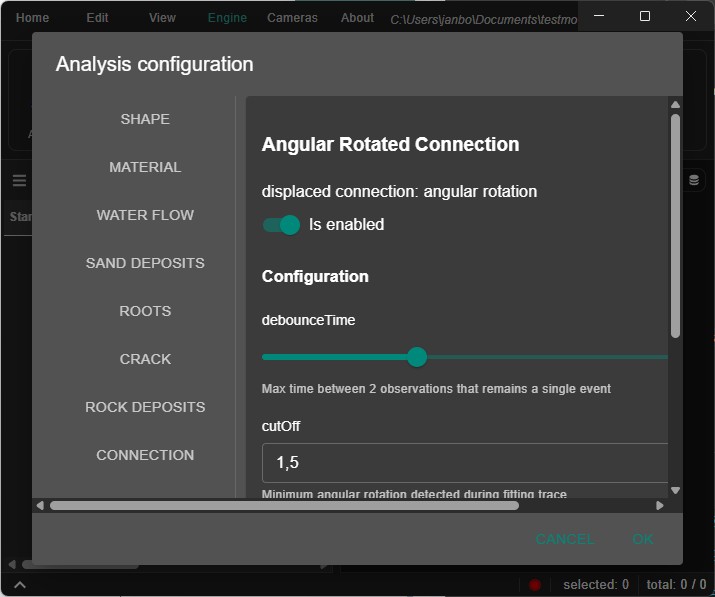Image resolution: width=715 pixels, height=597 pixels.
Task: Expand the bottom panel chevron
Action: tap(20, 585)
